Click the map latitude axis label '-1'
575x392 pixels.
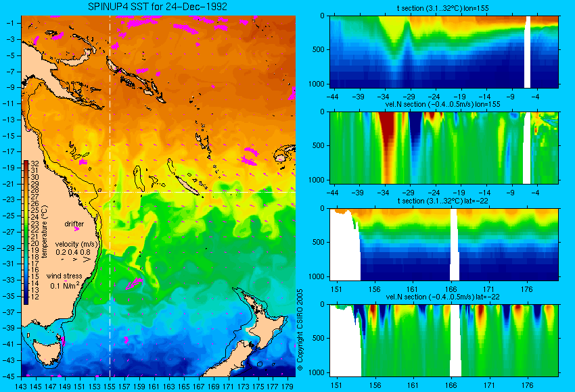point(10,23)
